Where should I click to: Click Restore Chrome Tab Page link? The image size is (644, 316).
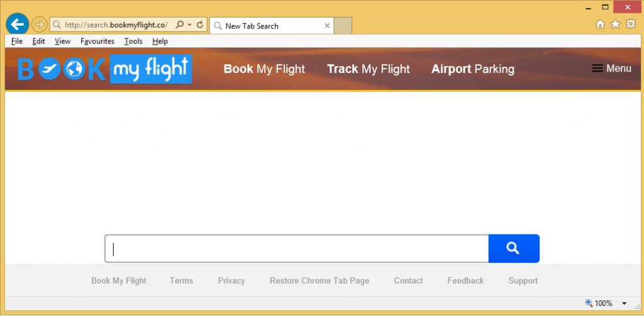(319, 281)
